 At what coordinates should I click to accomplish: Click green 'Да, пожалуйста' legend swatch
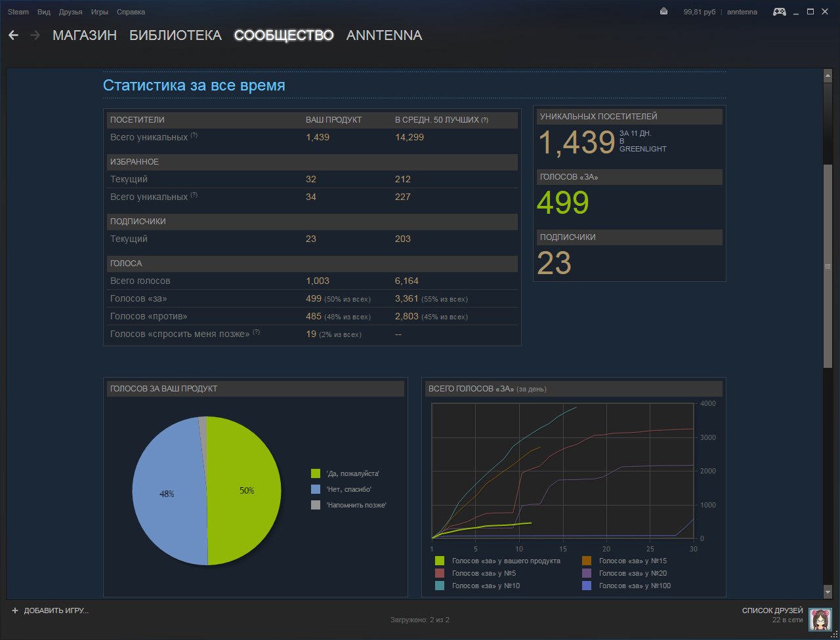click(x=316, y=473)
